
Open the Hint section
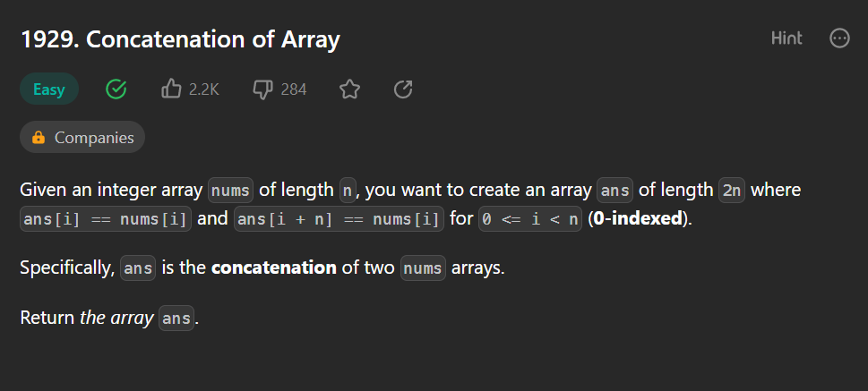(x=786, y=38)
